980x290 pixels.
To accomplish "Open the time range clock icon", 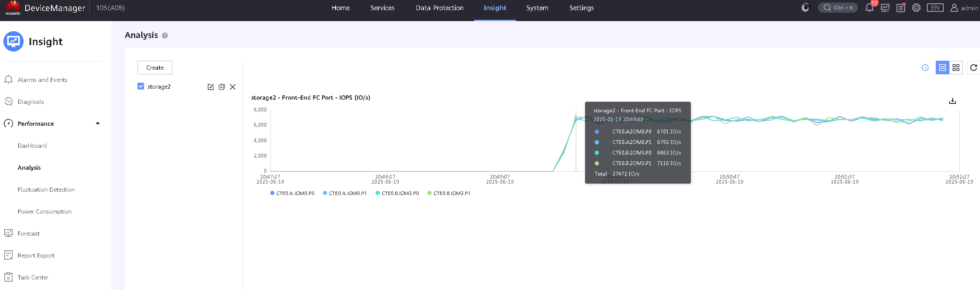I will pyautogui.click(x=925, y=68).
